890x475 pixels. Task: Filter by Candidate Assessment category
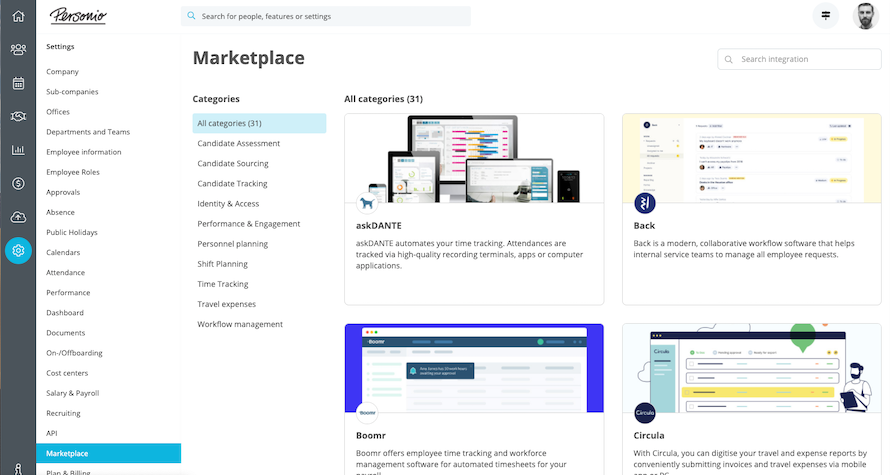(238, 144)
